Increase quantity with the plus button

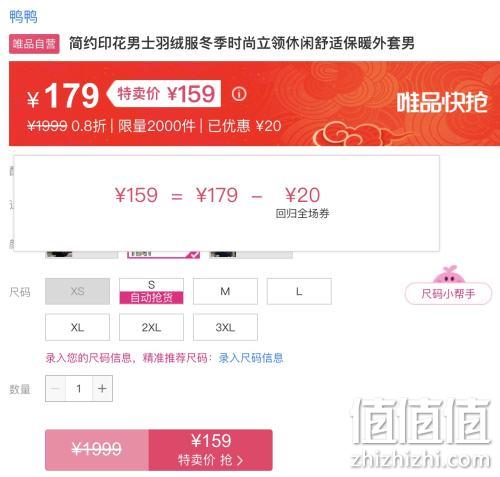tap(102, 388)
